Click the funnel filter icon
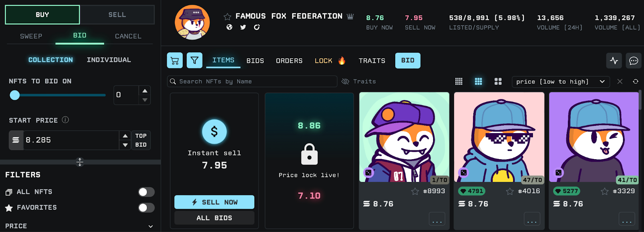This screenshot has height=232, width=644. click(194, 61)
